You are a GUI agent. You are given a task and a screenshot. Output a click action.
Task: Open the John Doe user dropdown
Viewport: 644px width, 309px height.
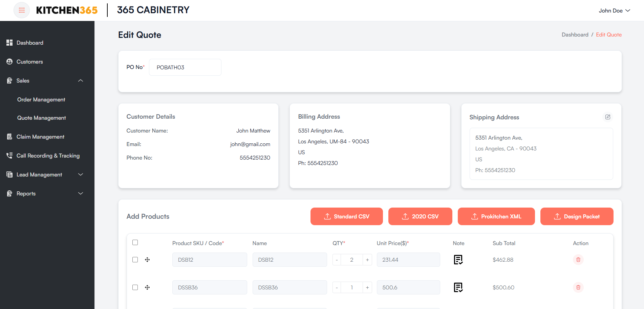614,10
